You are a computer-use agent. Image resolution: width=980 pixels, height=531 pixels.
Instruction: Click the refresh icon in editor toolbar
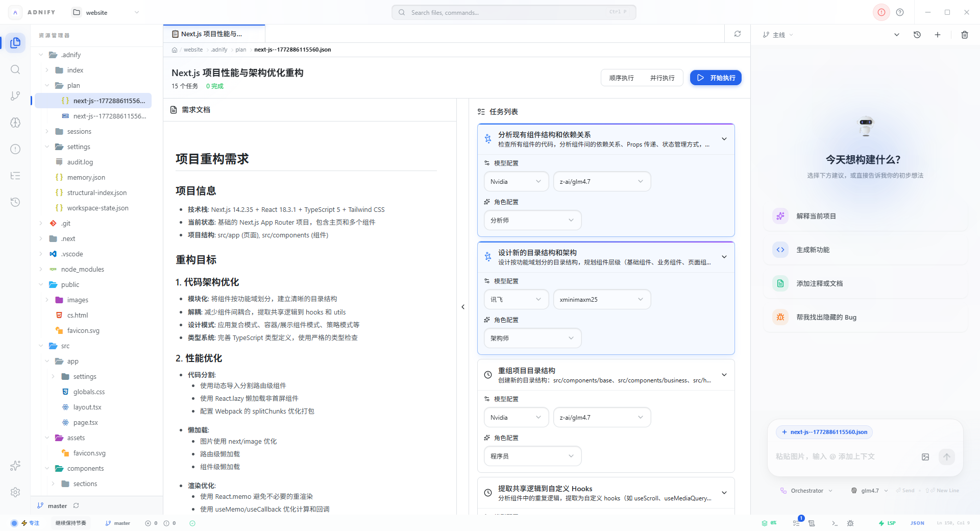pos(738,34)
